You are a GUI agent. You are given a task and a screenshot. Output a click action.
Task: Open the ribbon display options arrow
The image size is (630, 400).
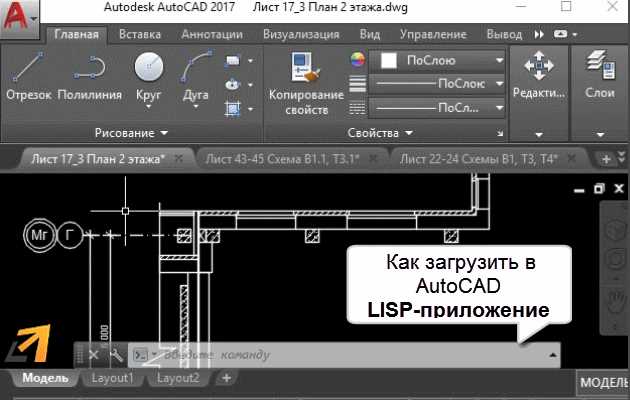[x=575, y=35]
